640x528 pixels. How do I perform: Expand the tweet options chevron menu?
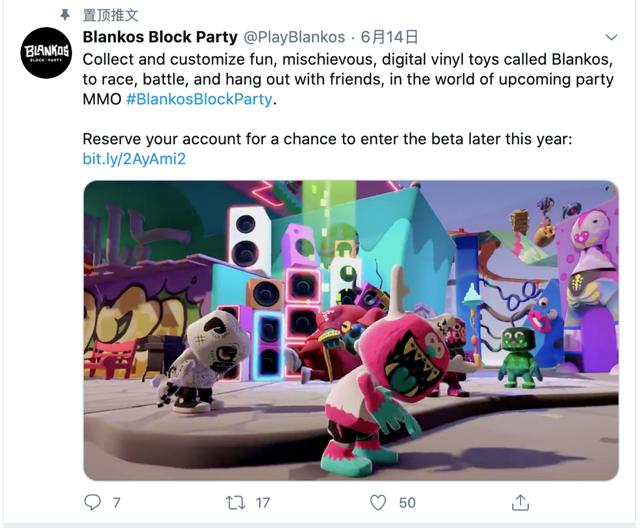611,38
